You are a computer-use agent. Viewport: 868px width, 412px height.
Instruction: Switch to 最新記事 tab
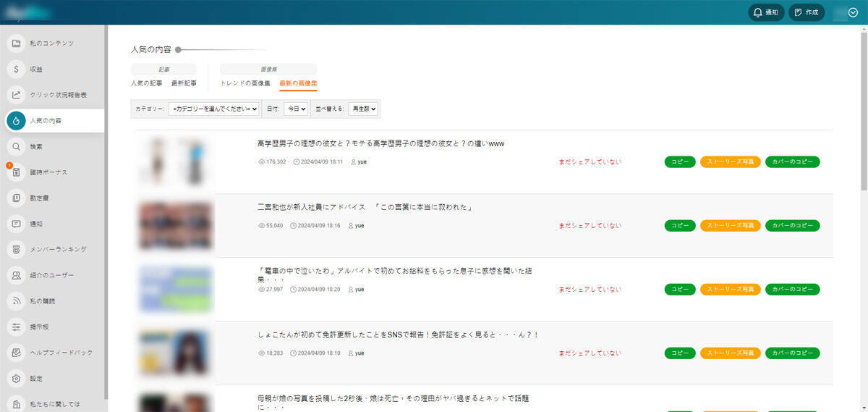click(x=184, y=84)
